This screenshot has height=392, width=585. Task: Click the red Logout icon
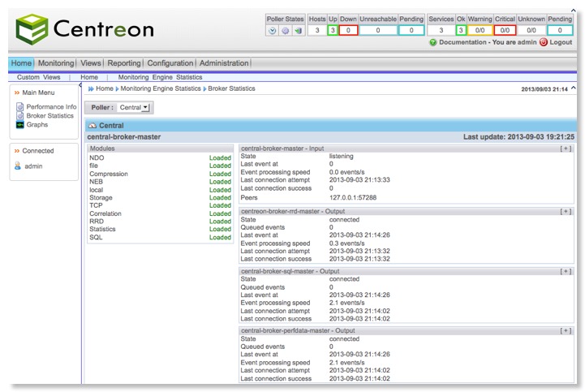(544, 42)
